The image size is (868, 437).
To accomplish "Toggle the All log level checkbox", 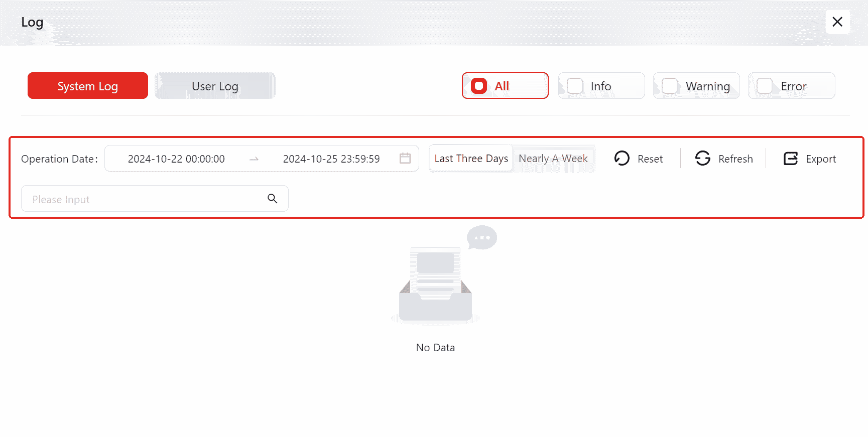I will click(x=479, y=86).
